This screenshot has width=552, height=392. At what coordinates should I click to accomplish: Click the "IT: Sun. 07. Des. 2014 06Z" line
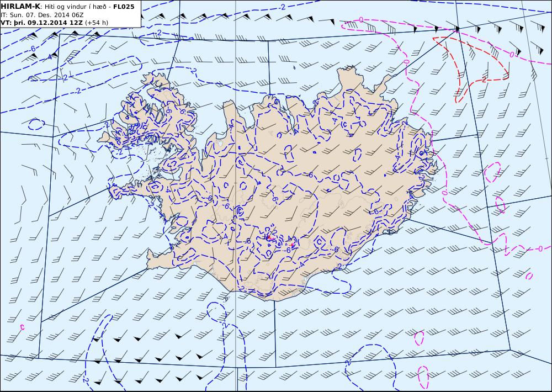click(42, 15)
